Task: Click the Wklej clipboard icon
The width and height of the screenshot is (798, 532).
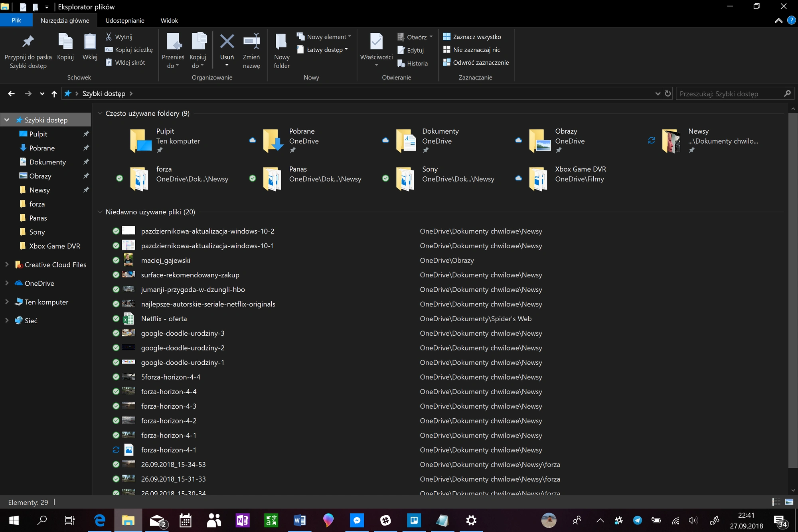Action: [x=90, y=42]
